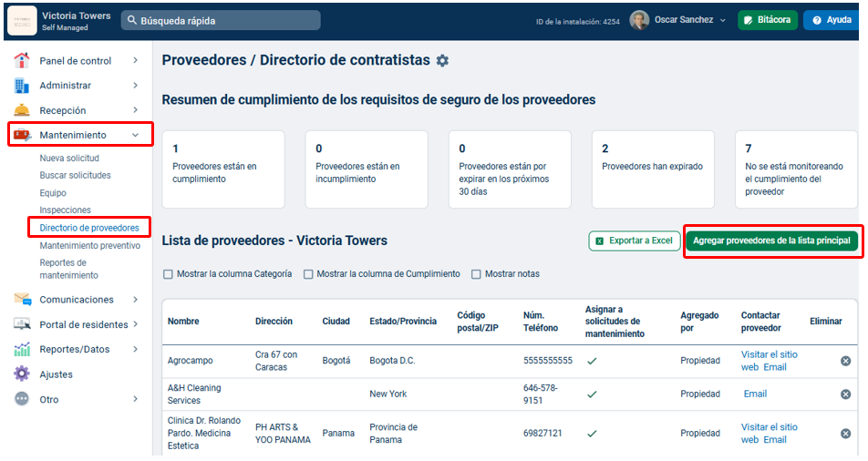Open Equipo submenu item
868x461 pixels.
[x=53, y=192]
